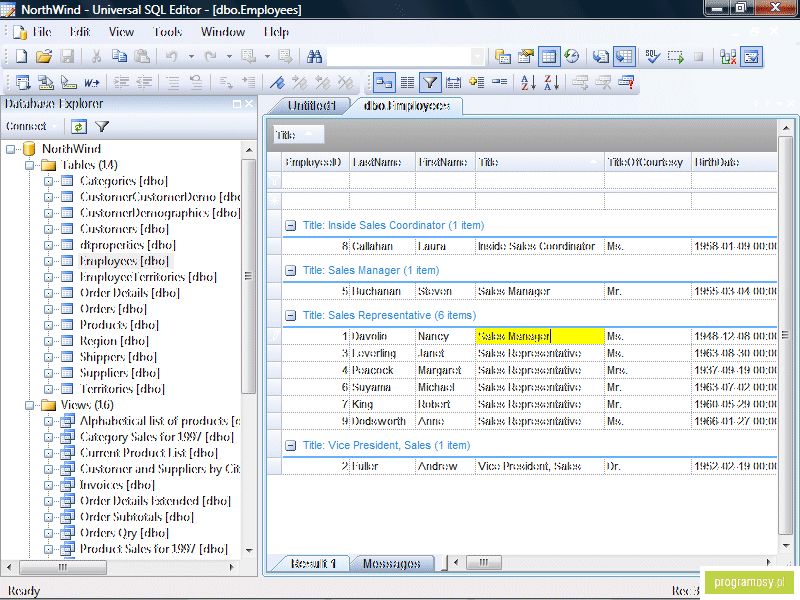Viewport: 800px width, 600px height.
Task: Click the toggle bookmark icon
Action: pyautogui.click(x=277, y=82)
